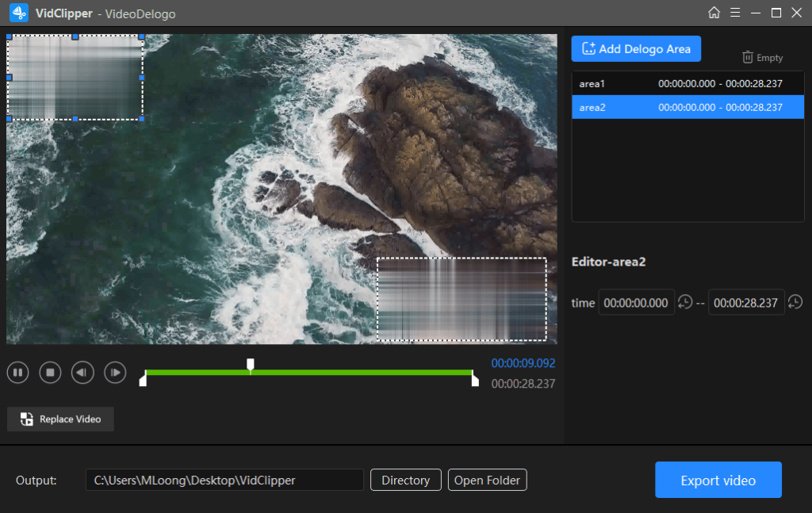Select area1 in the delogo list
The width and height of the screenshot is (812, 513).
[x=687, y=83]
